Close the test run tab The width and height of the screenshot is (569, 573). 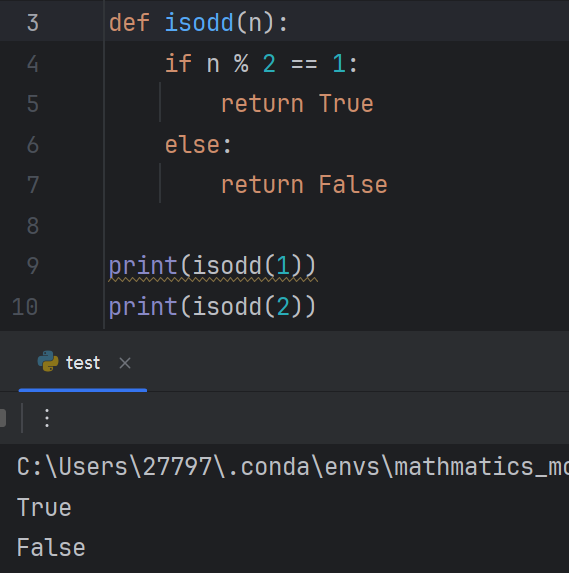125,363
